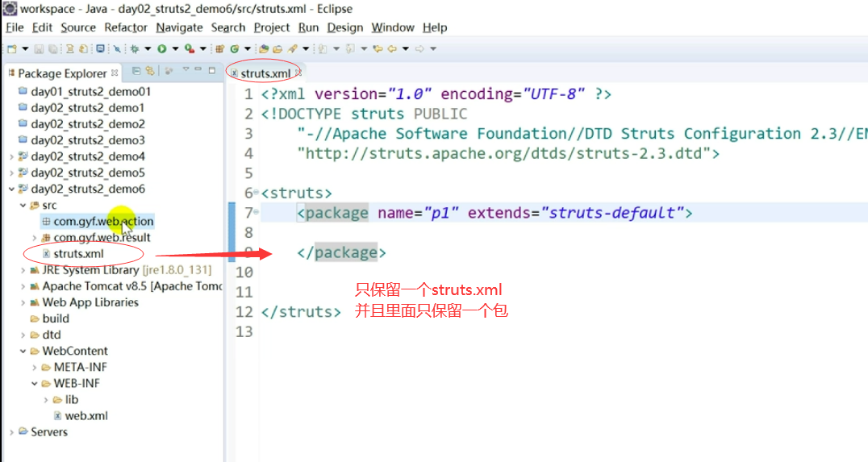Screen dimensions: 868x462
Task: Open the Navigate menu
Action: 179,27
